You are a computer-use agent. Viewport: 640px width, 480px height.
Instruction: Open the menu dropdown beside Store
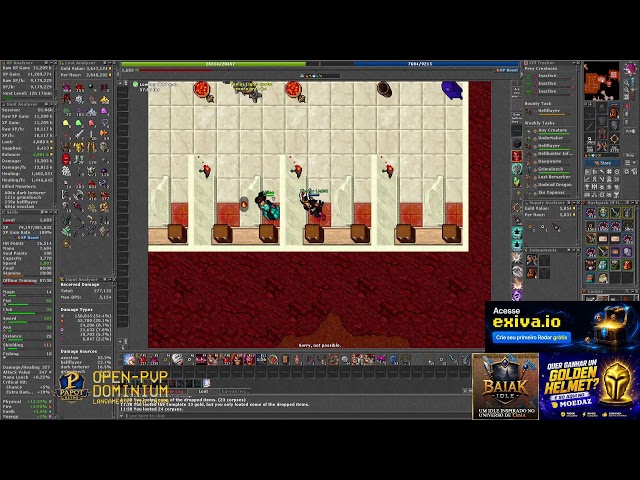pos(631,163)
